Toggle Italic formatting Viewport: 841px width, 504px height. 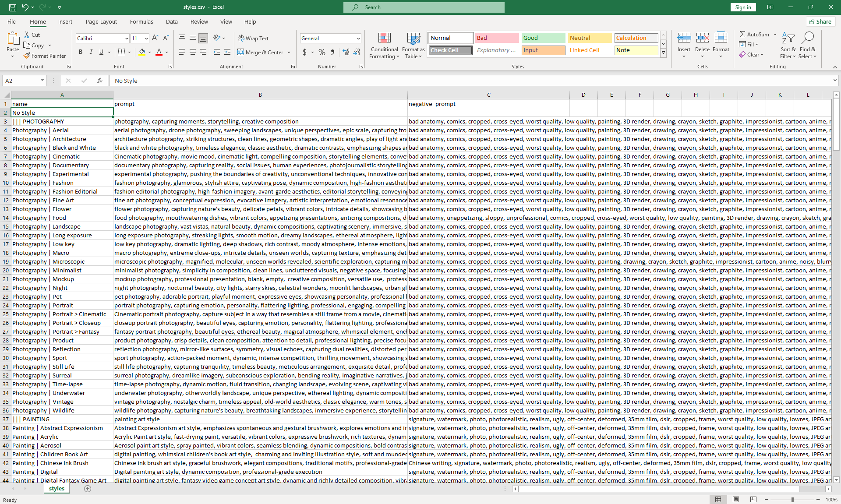point(91,52)
